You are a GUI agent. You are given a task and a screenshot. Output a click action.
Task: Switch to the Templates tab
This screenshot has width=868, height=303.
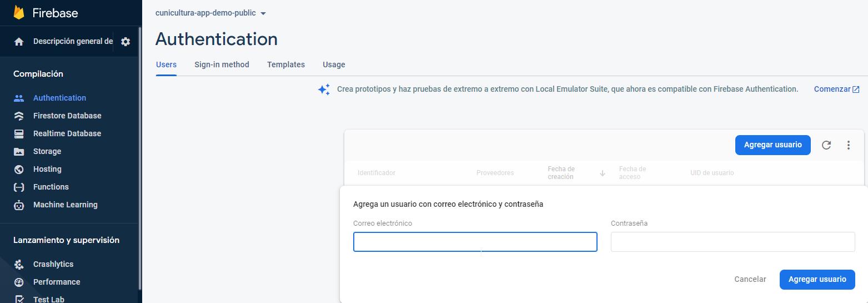click(x=286, y=64)
